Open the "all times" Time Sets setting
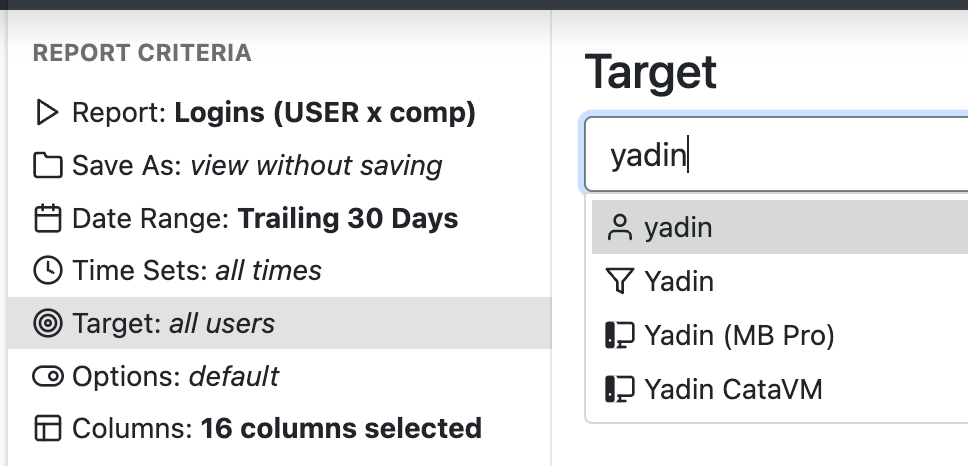Image resolution: width=968 pixels, height=466 pixels. pos(268,271)
